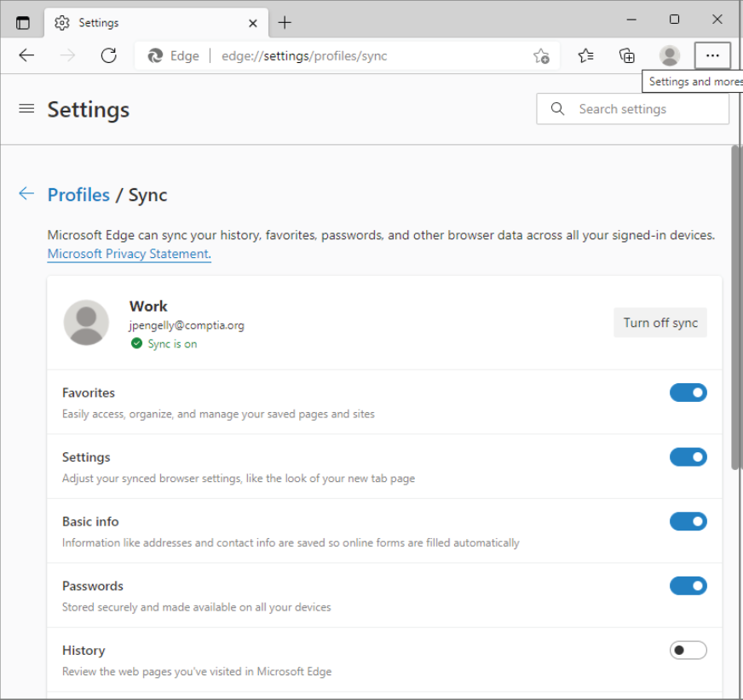Turn off Passwords sync toggle
The height and width of the screenshot is (700, 743).
pyautogui.click(x=688, y=586)
